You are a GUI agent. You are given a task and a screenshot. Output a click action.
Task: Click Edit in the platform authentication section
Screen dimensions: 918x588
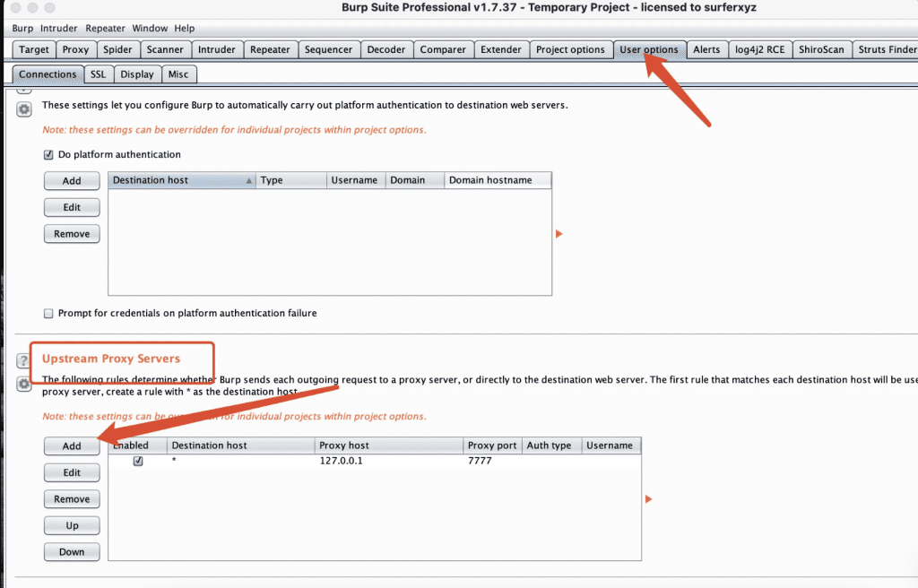coord(72,207)
